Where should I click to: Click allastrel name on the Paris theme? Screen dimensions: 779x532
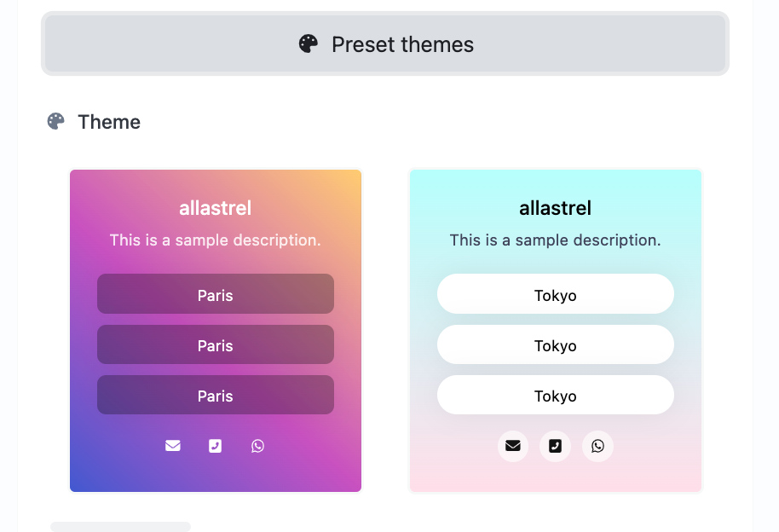216,208
